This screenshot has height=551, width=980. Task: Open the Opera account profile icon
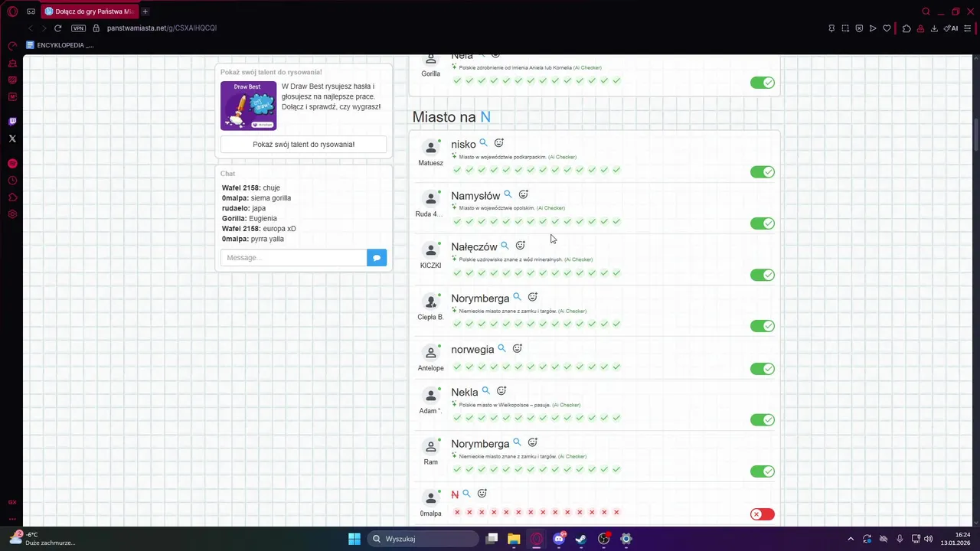click(920, 28)
